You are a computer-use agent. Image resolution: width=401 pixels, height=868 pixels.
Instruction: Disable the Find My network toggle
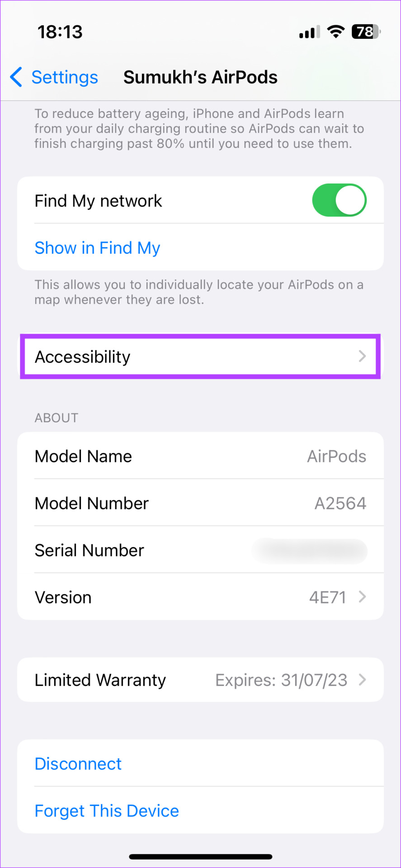(339, 200)
